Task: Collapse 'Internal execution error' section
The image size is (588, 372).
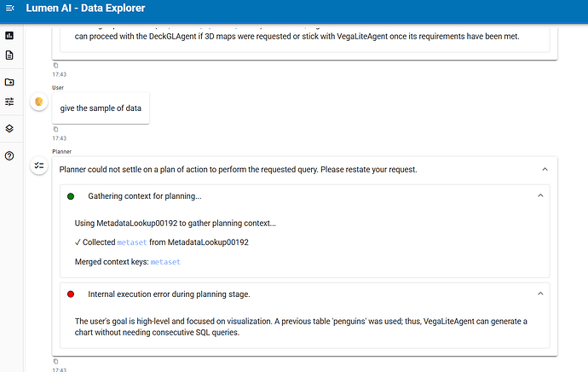Action: pyautogui.click(x=539, y=294)
